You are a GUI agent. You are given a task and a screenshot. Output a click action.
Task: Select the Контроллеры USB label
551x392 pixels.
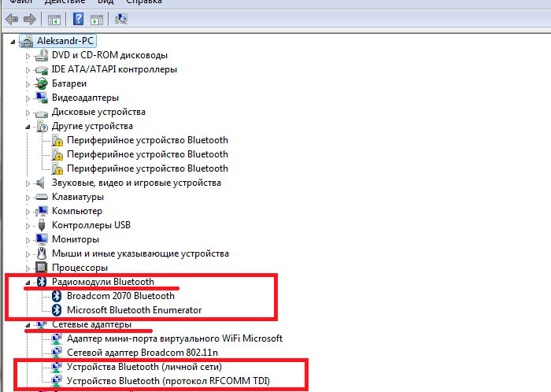91,225
